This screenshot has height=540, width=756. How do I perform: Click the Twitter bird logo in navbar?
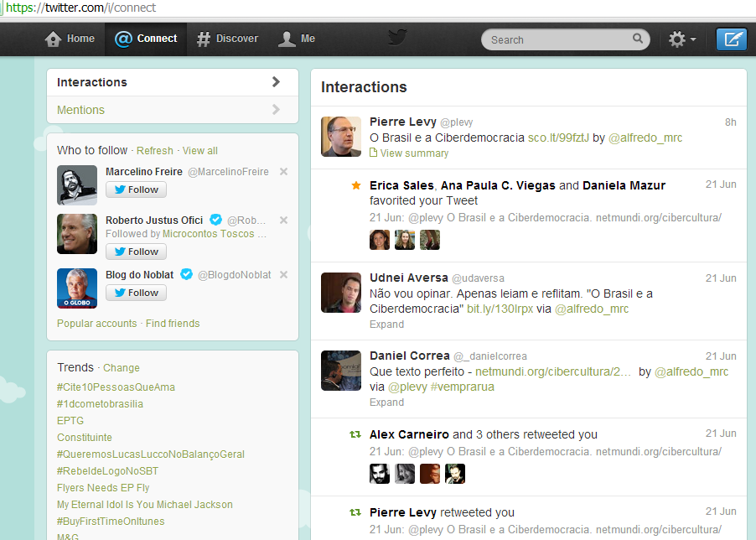pos(397,38)
